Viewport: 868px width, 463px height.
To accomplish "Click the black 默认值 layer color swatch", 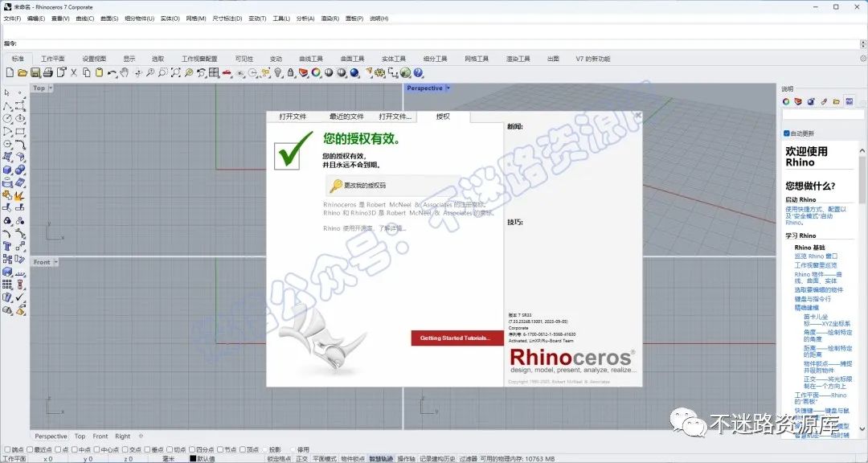I will pos(193,459).
